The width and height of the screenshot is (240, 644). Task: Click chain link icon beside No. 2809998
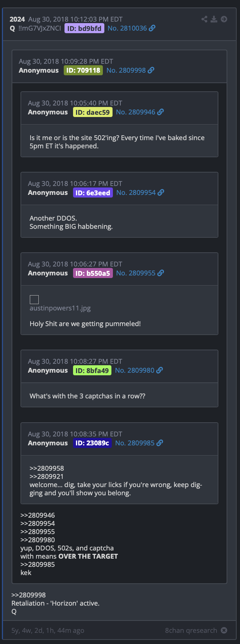[151, 70]
